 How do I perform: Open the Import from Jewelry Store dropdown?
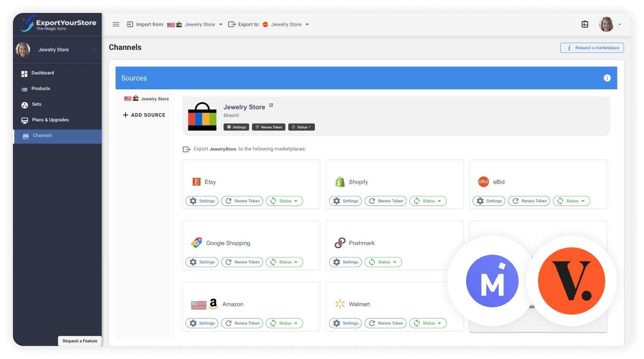click(195, 25)
